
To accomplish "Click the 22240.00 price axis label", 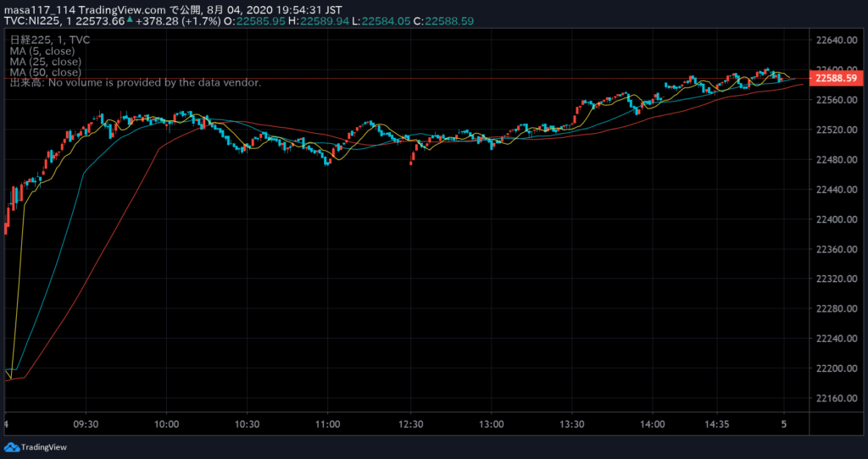I will 837,339.
